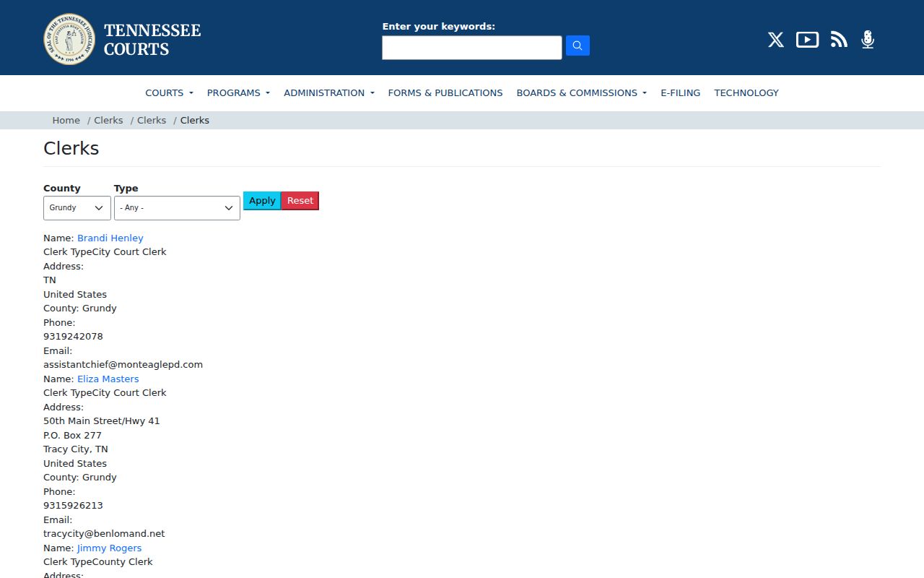Expand the BOARDS & COMMISSIONS menu

coord(581,92)
